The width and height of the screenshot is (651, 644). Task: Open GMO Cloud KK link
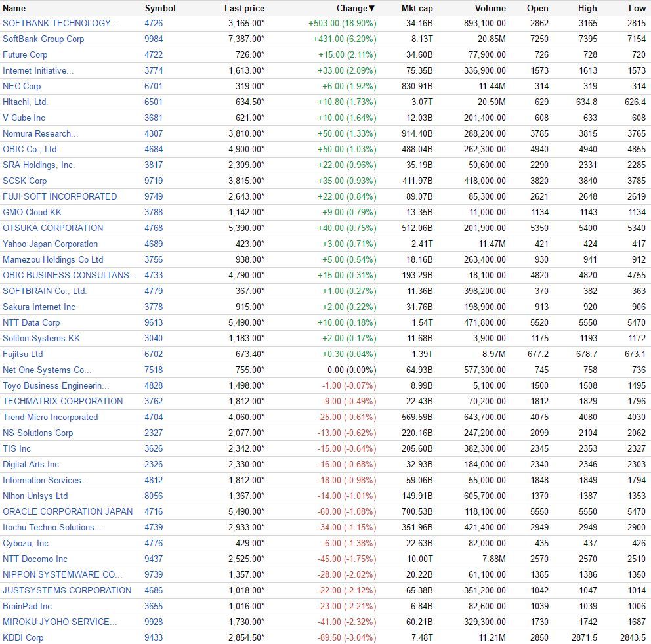32,212
